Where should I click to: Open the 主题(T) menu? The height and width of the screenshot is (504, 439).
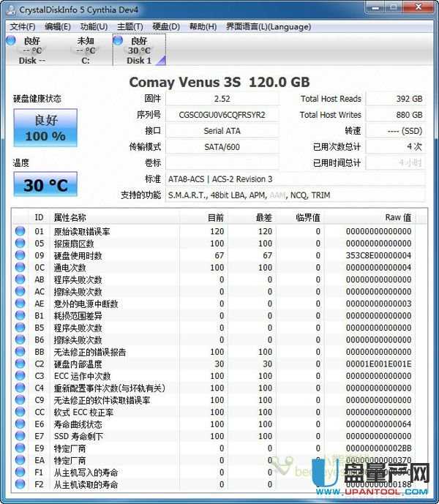point(130,26)
